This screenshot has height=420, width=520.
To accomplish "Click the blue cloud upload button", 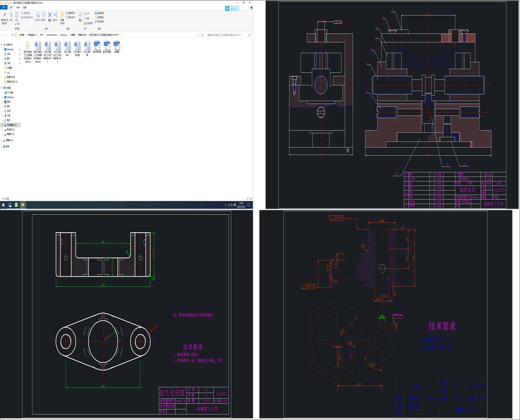I will coord(231,8).
